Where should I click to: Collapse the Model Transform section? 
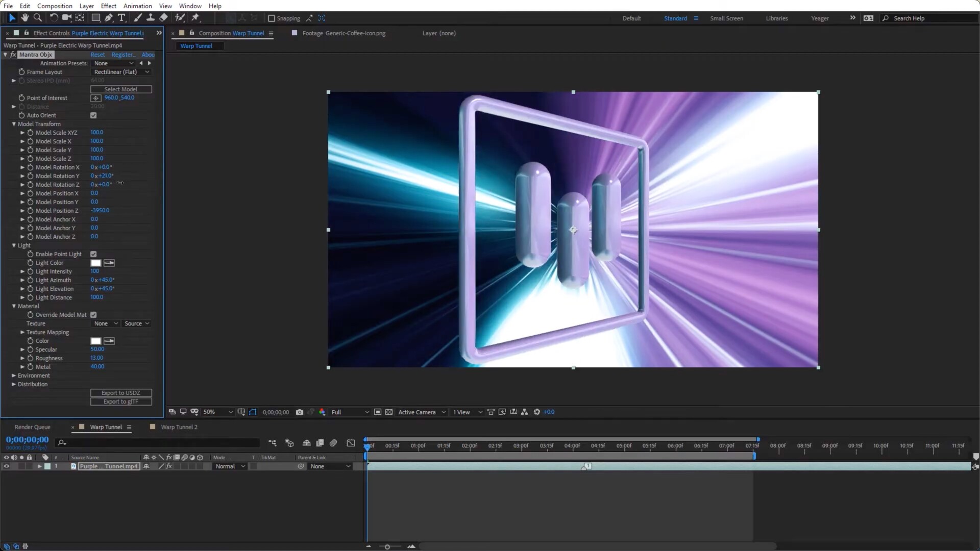[14, 124]
